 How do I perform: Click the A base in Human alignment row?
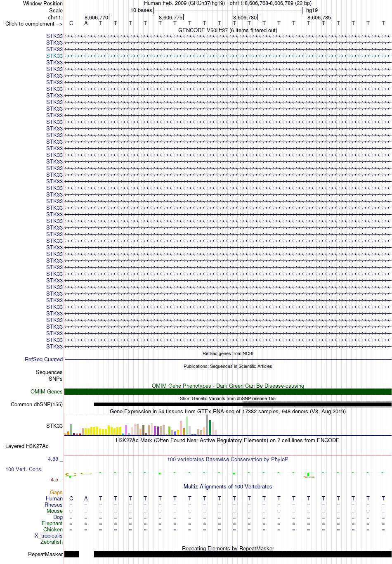[x=86, y=498]
